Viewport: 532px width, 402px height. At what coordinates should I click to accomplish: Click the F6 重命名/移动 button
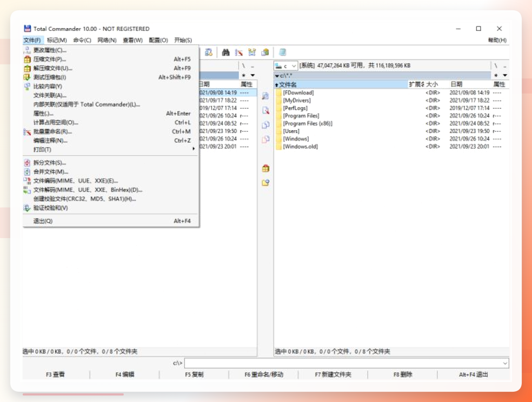pyautogui.click(x=264, y=374)
